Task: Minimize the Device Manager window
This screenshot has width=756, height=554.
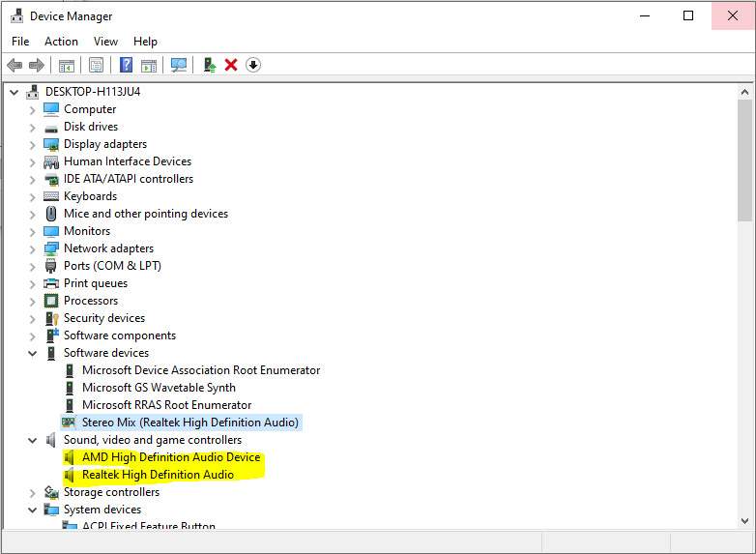Action: 645,15
